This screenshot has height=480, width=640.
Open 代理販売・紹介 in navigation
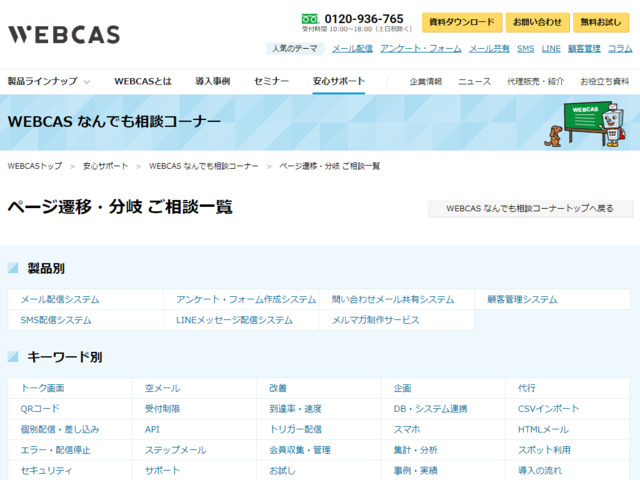(x=536, y=82)
